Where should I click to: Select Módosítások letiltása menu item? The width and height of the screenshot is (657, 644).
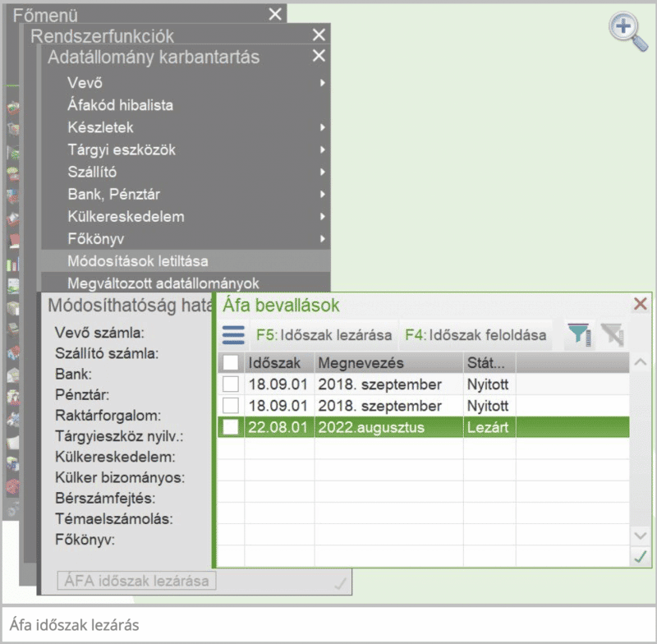coord(186,261)
